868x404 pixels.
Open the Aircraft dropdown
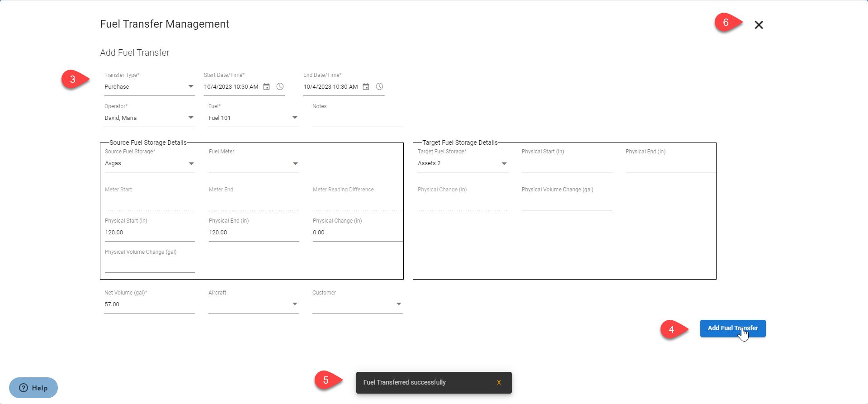click(295, 304)
